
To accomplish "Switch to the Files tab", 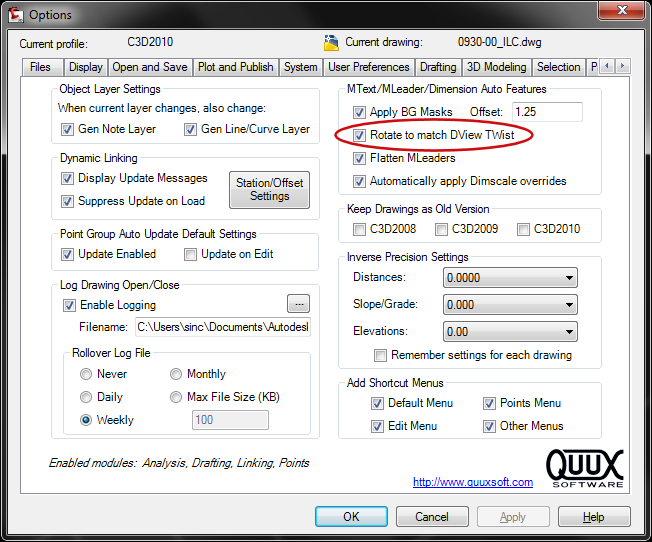I will point(40,67).
